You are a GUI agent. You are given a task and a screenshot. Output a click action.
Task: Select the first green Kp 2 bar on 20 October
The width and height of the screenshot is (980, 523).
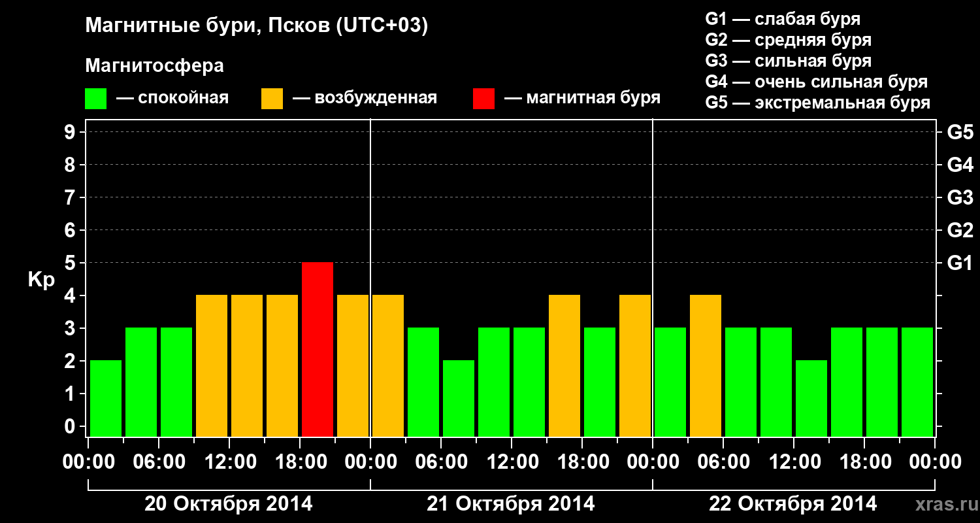coord(106,398)
